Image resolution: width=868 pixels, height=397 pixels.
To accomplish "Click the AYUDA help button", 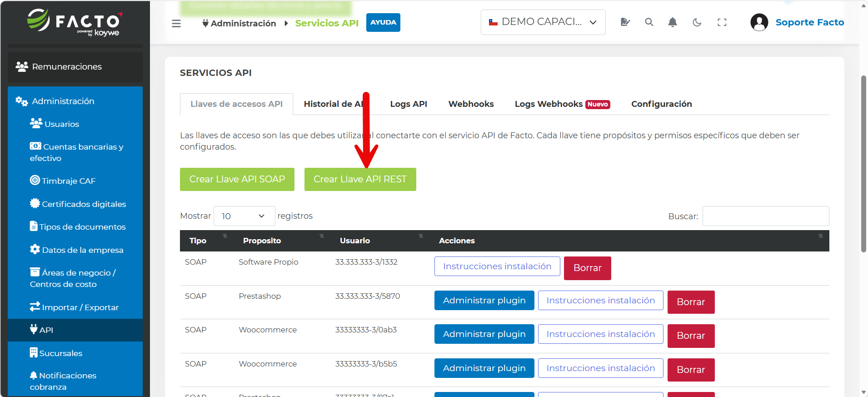I will [383, 22].
